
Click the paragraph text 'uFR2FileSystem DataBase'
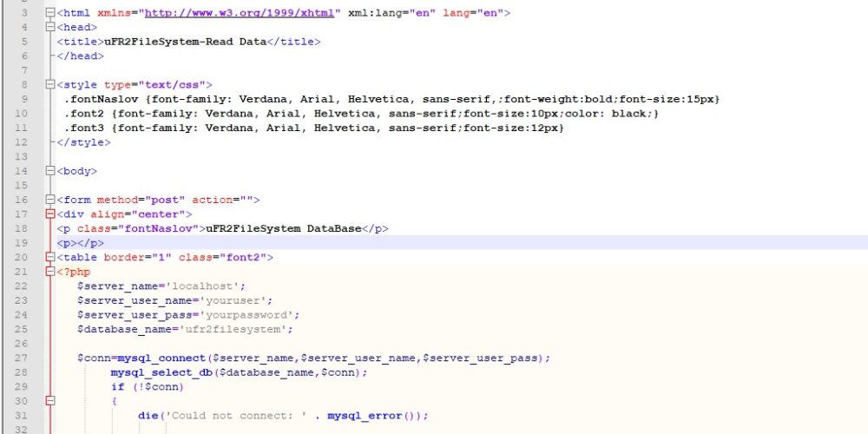284,228
